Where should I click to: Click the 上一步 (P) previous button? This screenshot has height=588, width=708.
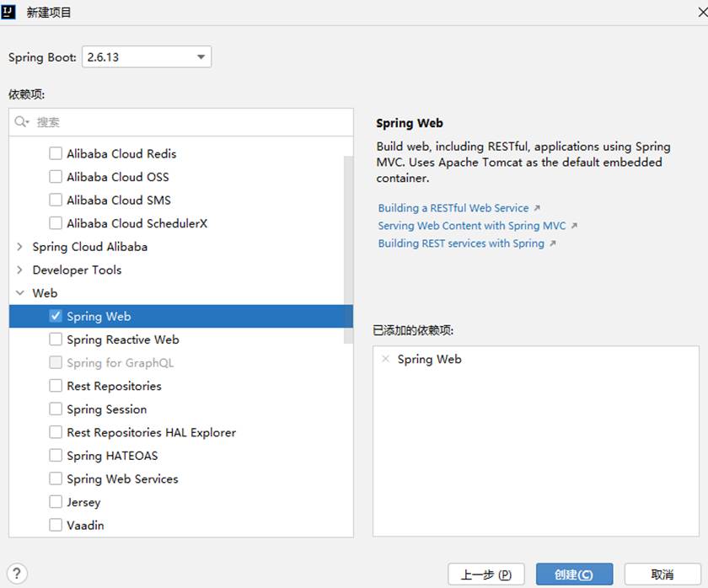pyautogui.click(x=486, y=574)
